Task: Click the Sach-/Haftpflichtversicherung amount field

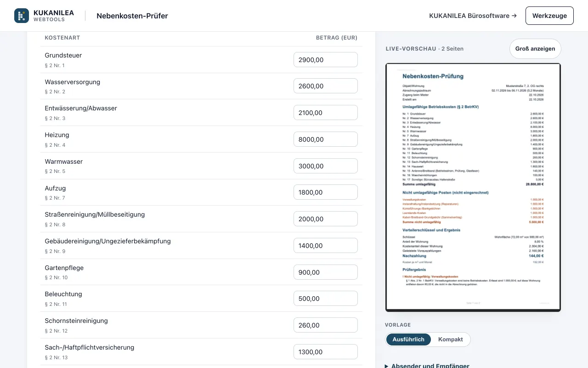Action: (x=326, y=351)
